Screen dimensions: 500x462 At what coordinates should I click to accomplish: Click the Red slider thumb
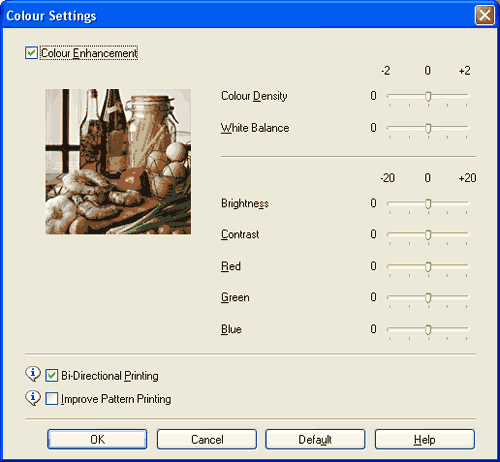click(428, 267)
